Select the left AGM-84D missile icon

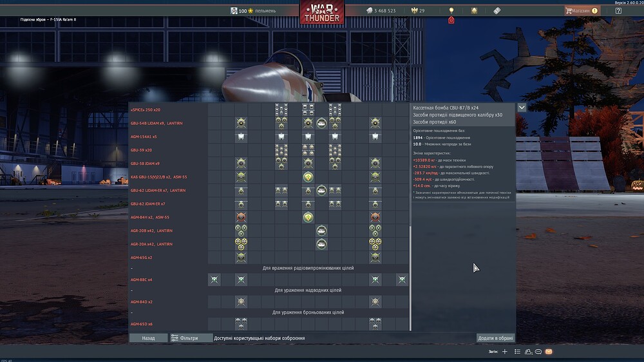pyautogui.click(x=241, y=301)
